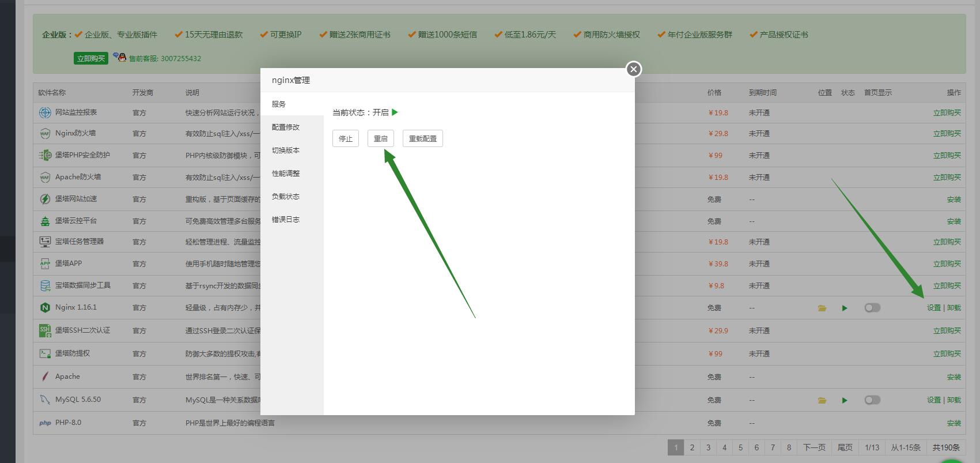
Task: Toggle homepage display for MySQL 5.6.50
Action: (x=872, y=400)
